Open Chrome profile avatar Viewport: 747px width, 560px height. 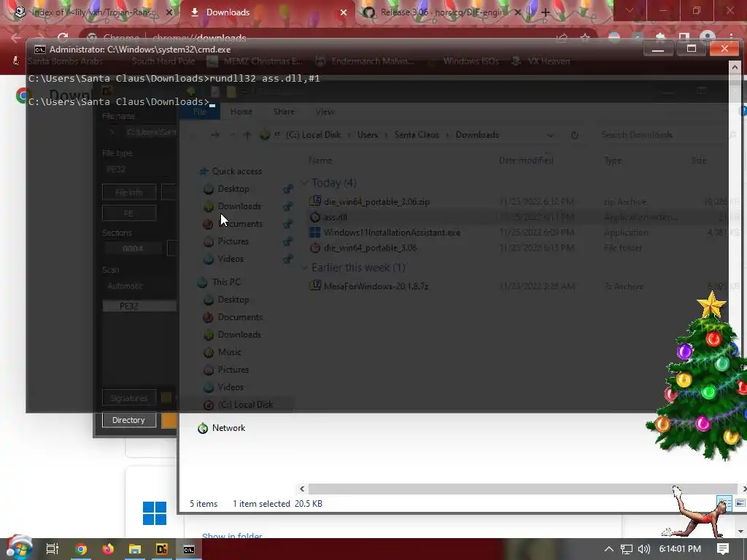click(x=708, y=38)
